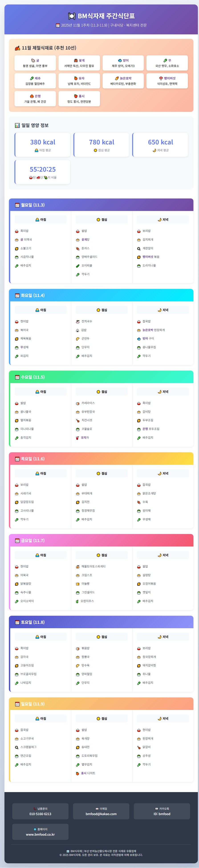Click the calendar icon in 일요일 (11.9) header
This screenshot has height=868, width=199.
[17, 704]
